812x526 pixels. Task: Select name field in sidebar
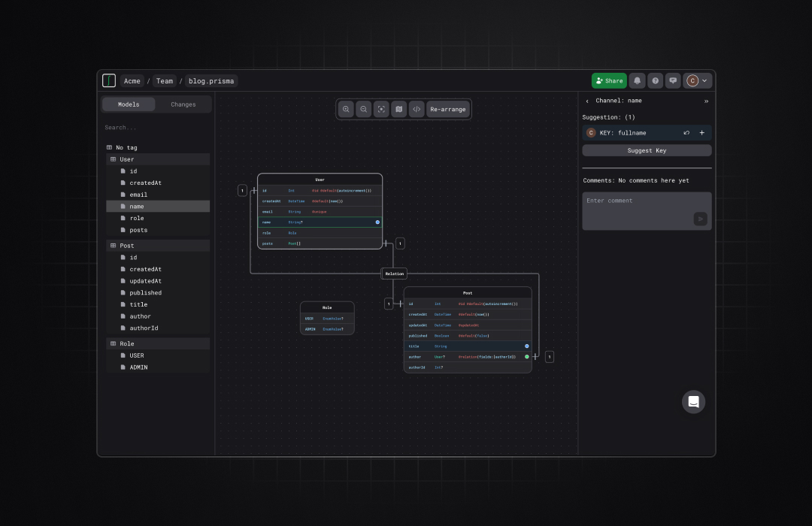coord(158,207)
